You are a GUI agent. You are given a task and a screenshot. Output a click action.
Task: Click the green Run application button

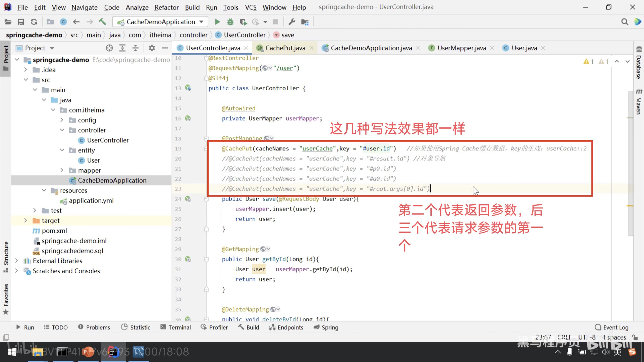217,22
